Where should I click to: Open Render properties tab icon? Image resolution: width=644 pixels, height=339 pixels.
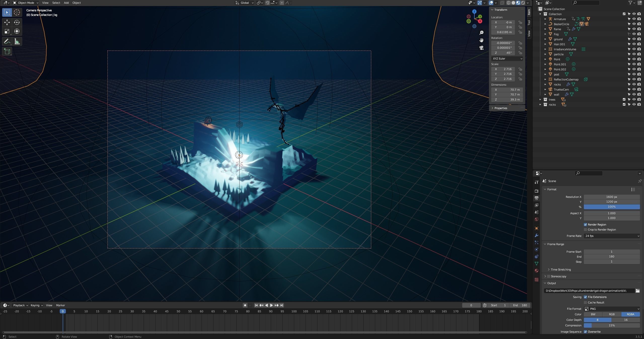[x=537, y=191]
